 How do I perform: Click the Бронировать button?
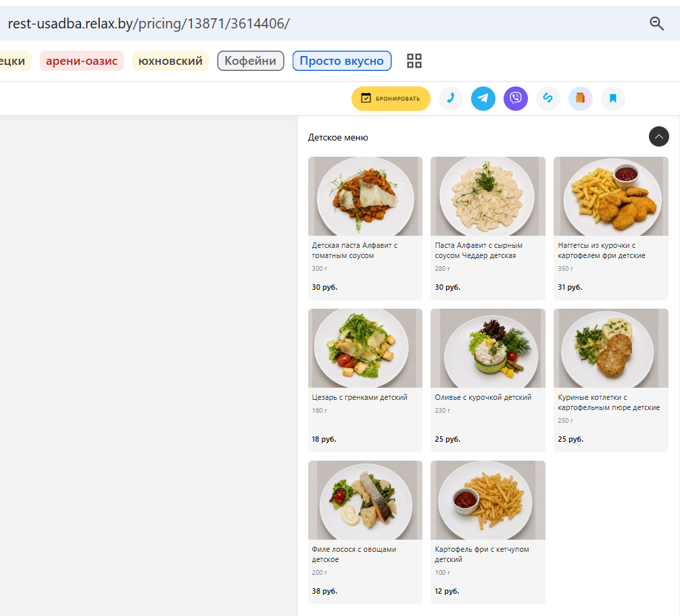point(391,99)
